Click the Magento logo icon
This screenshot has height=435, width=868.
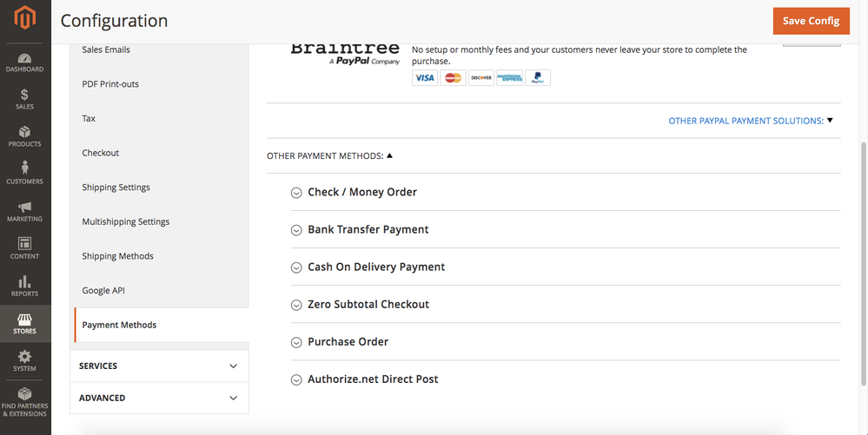pos(25,17)
